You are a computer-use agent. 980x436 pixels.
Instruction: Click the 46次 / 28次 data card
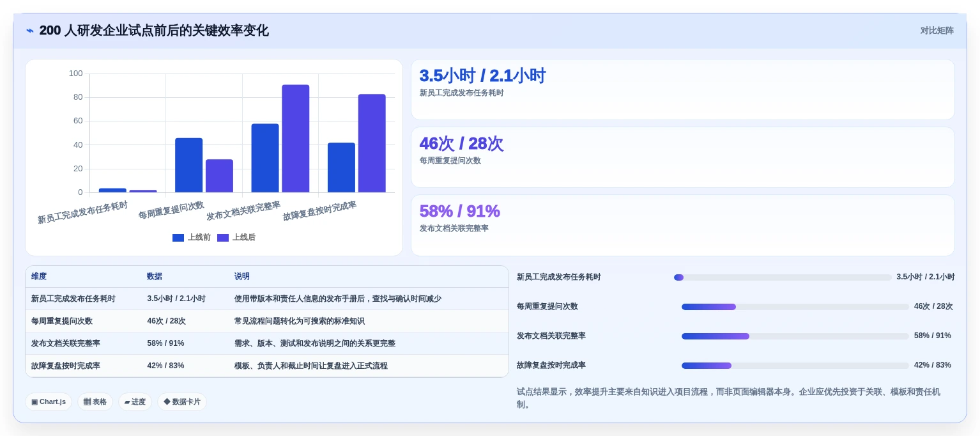[682, 157]
